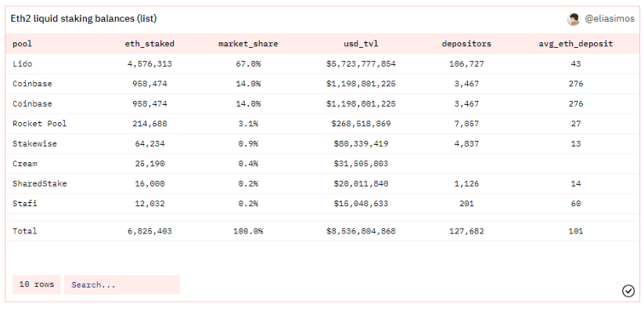This screenshot has width=644, height=311.
Task: Select the Stafi pool cell
Action: [25, 204]
